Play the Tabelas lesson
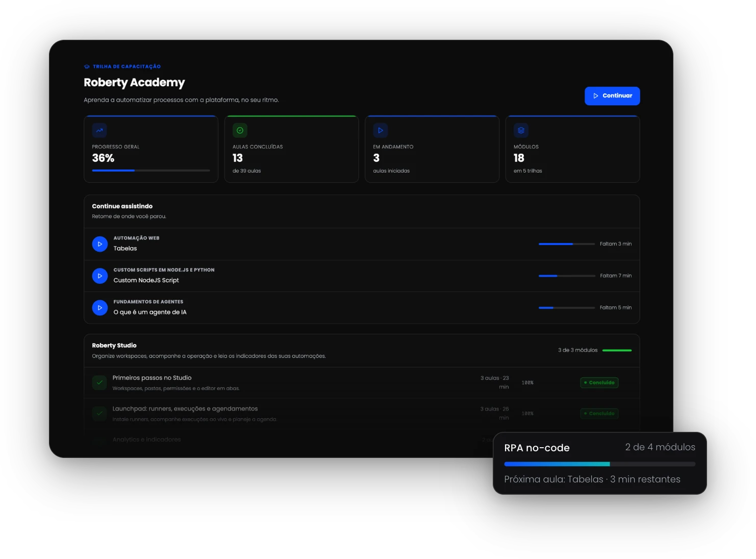This screenshot has width=756, height=559. tap(100, 244)
